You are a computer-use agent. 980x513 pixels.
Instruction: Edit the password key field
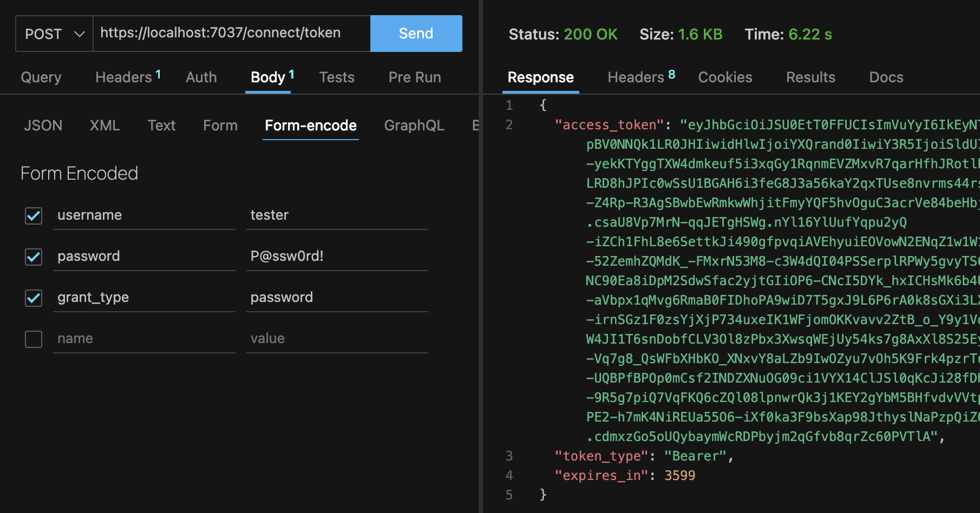pos(144,256)
